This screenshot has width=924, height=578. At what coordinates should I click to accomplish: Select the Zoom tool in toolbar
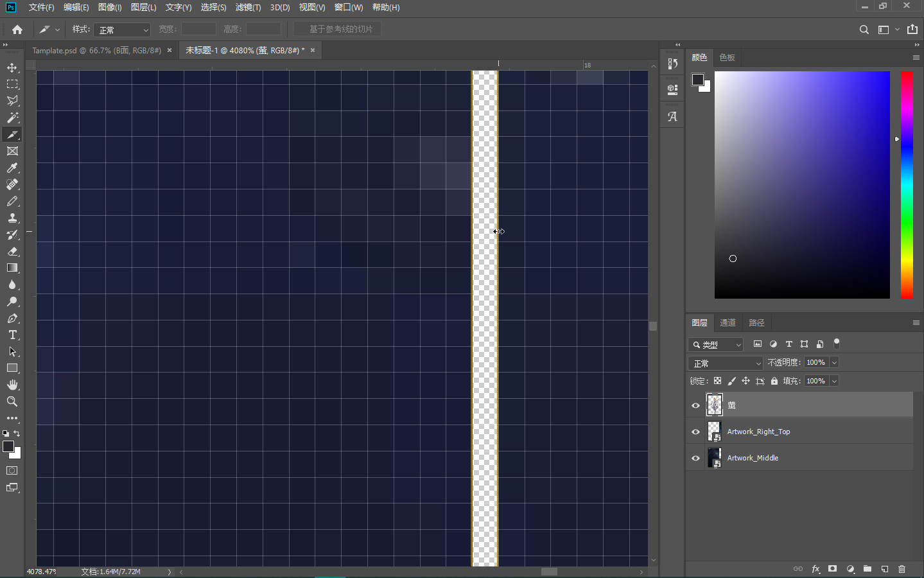click(x=12, y=401)
